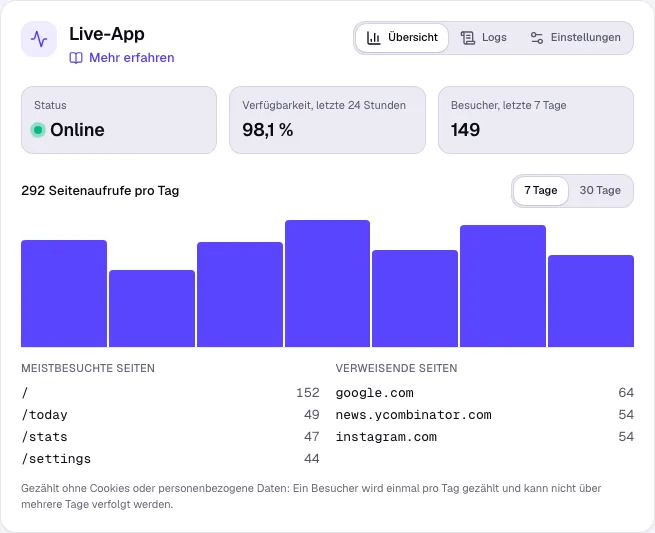Click the Live-App activity pulse icon
The height and width of the screenshot is (533, 655).
(39, 39)
